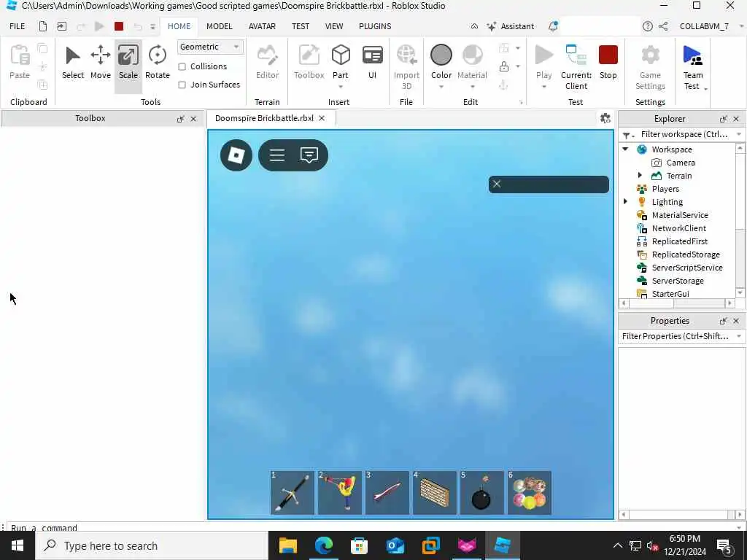The width and height of the screenshot is (747, 560).
Task: Toggle the in-game chat icon
Action: tap(309, 155)
